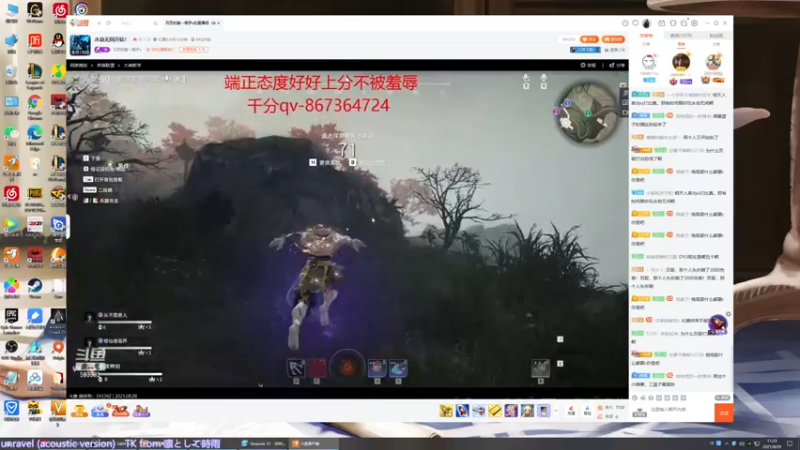Click the share link above the video
800x450 pixels.
point(617,65)
